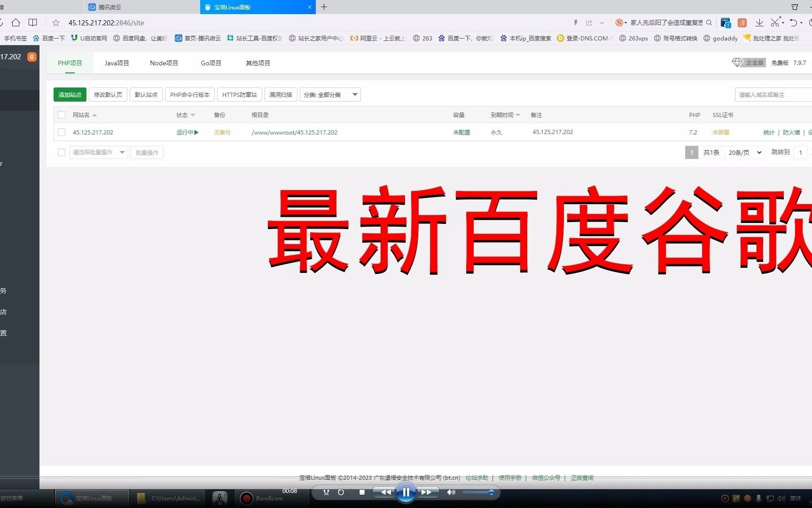Open the downloads arrow icon
Screen dimensions: 812x508
(759, 23)
